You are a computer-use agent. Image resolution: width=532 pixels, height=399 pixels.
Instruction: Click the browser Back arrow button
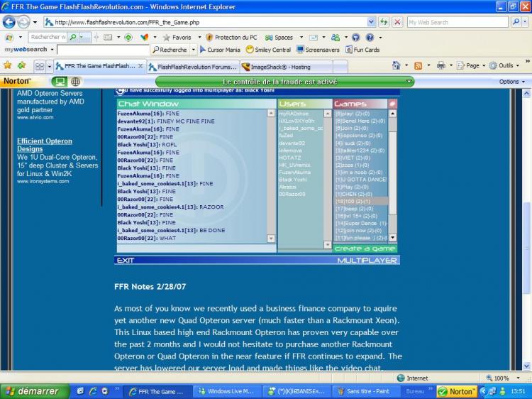pos(9,22)
